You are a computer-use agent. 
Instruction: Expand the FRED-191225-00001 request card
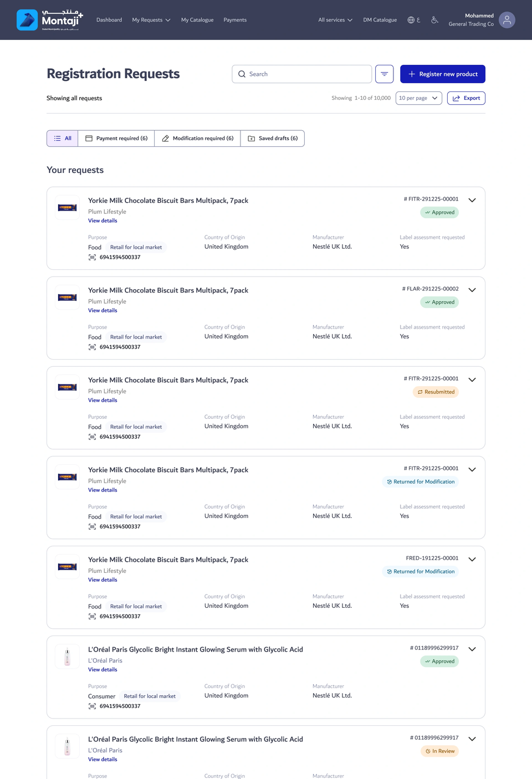click(x=472, y=559)
